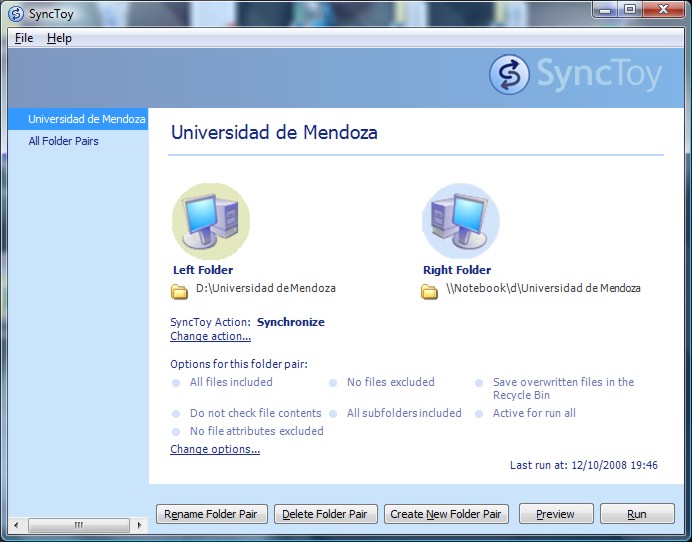Viewport: 692px width, 542px height.
Task: Click 'Options for this folder pair:' label
Action: [239, 364]
